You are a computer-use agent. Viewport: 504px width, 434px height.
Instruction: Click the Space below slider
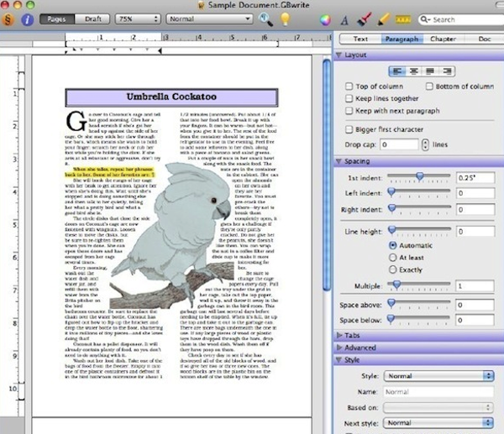click(x=419, y=319)
